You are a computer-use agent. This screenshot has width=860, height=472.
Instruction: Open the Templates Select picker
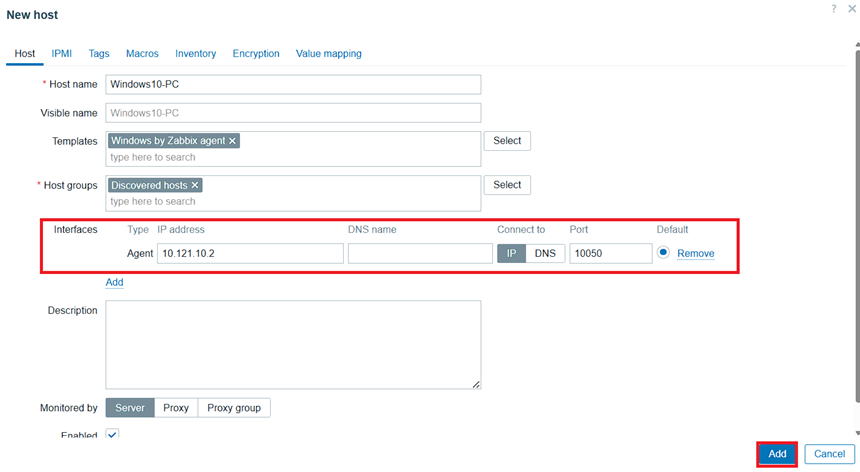coord(507,141)
